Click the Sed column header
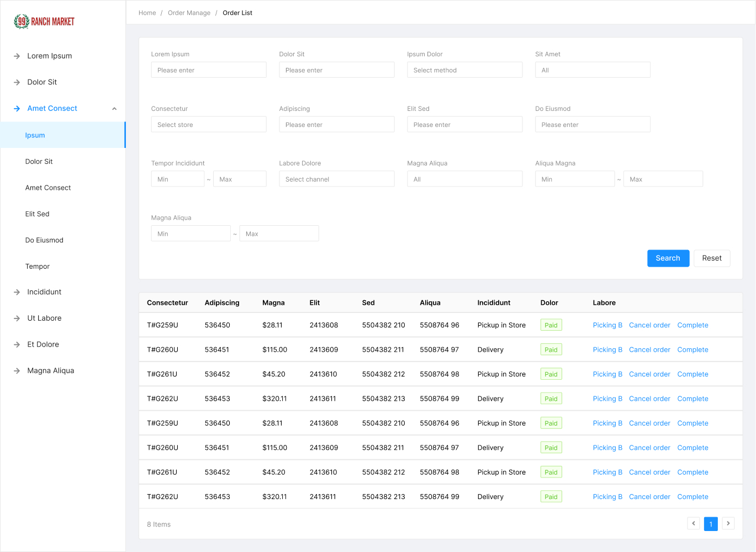756x552 pixels. 368,303
